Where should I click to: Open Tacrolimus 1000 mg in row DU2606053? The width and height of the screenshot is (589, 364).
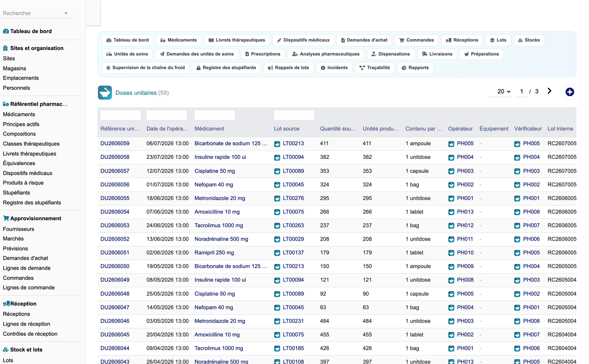click(219, 225)
